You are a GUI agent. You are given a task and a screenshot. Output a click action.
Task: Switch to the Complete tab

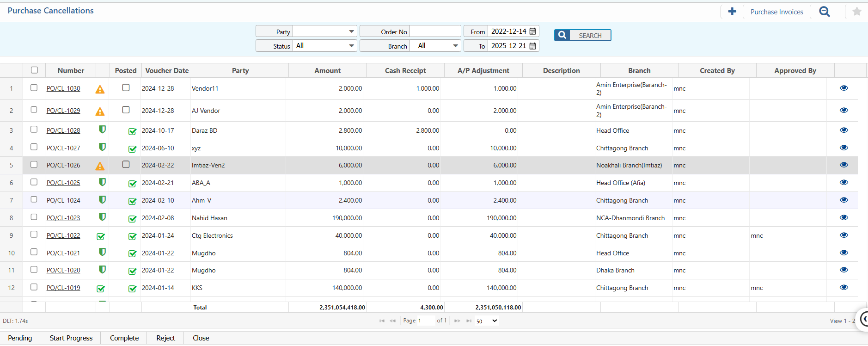124,338
